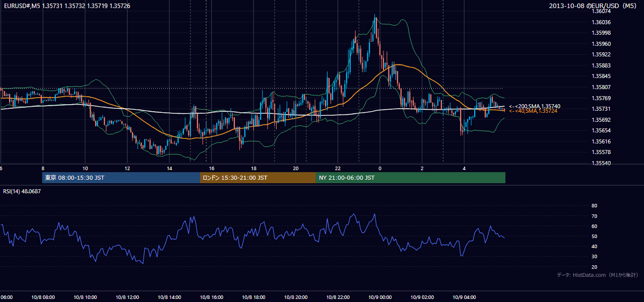Click hour label 22 under price chart

pos(338,169)
